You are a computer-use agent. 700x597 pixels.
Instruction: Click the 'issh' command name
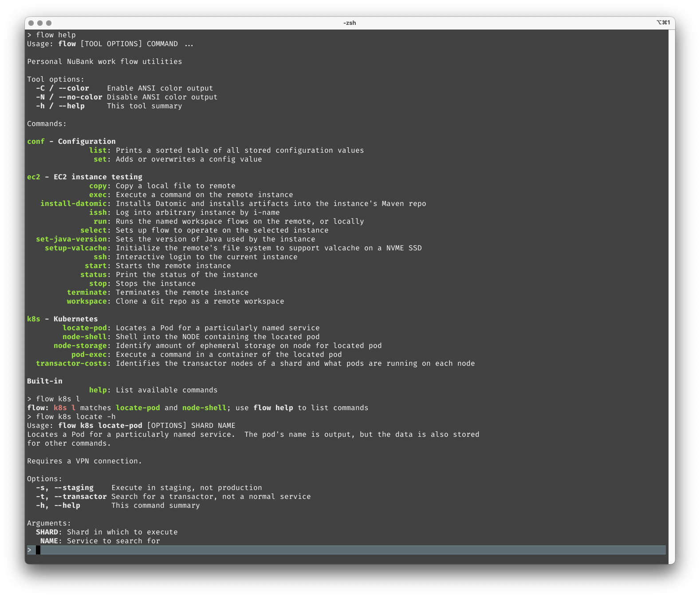[98, 213]
